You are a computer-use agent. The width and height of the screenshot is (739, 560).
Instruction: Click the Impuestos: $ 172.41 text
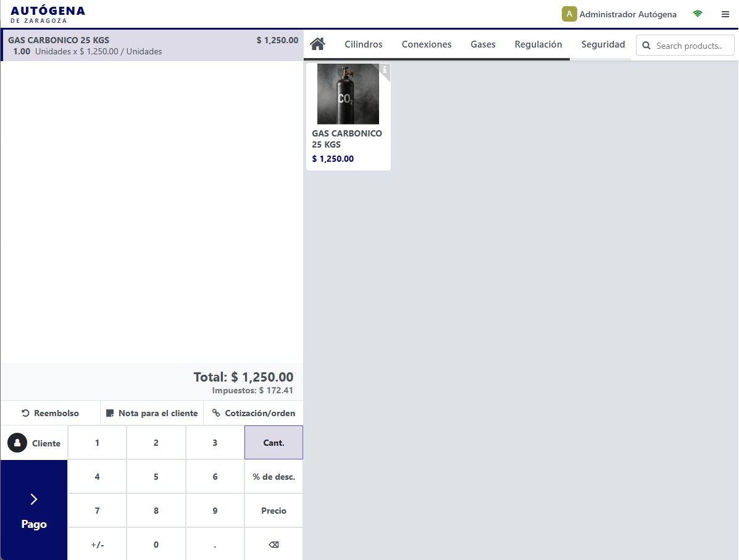click(253, 390)
